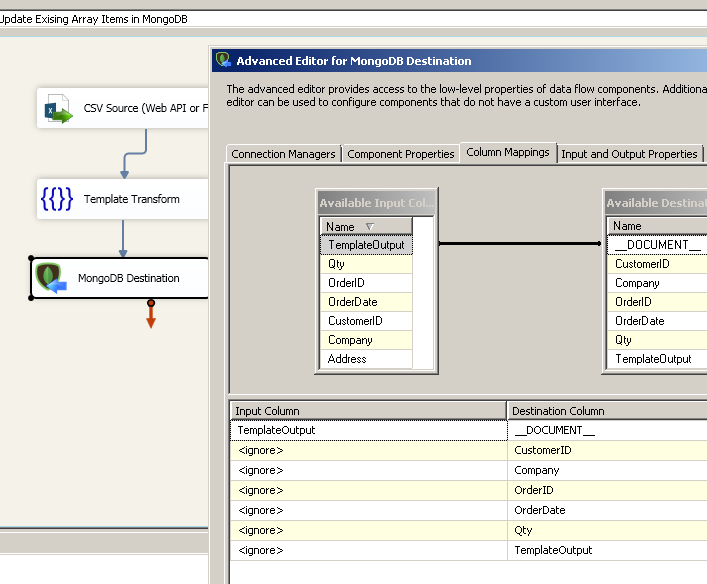The width and height of the screenshot is (707, 584).
Task: Switch to the Component Properties tab
Action: point(400,154)
